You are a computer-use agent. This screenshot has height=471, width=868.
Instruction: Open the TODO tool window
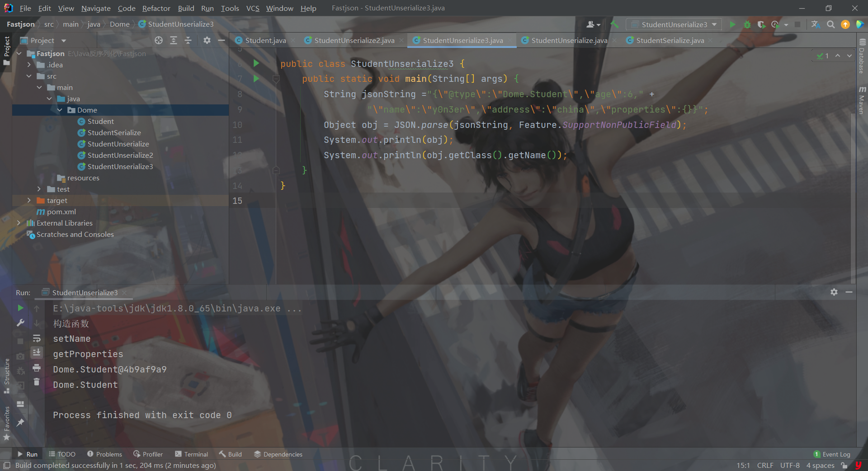click(62, 454)
